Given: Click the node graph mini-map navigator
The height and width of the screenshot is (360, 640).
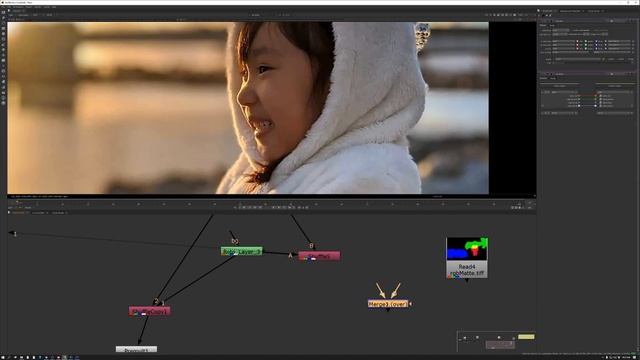Looking at the screenshot, I should click(496, 341).
